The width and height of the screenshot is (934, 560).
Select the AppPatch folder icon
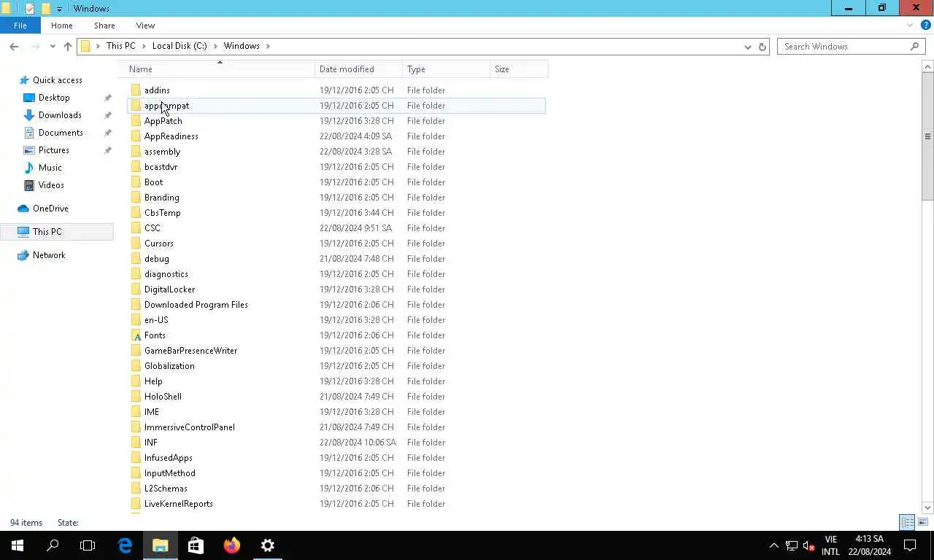point(136,121)
